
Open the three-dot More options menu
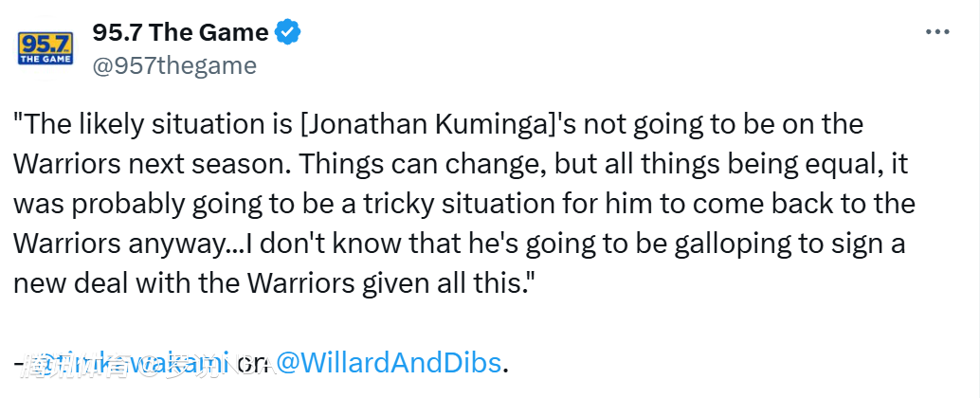[936, 32]
